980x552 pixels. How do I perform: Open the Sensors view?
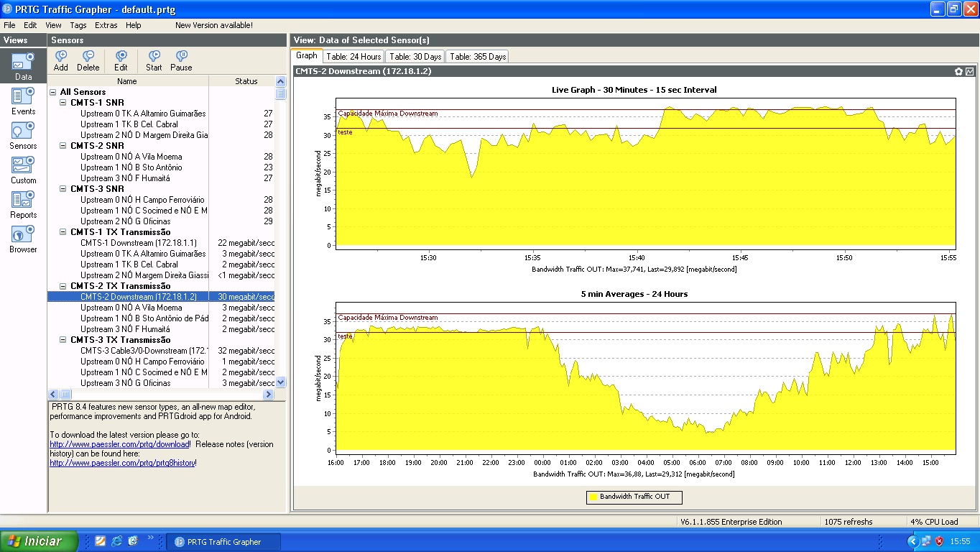23,135
